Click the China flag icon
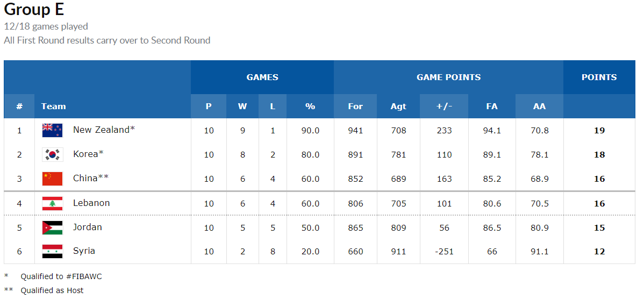644x299 pixels. (x=52, y=179)
